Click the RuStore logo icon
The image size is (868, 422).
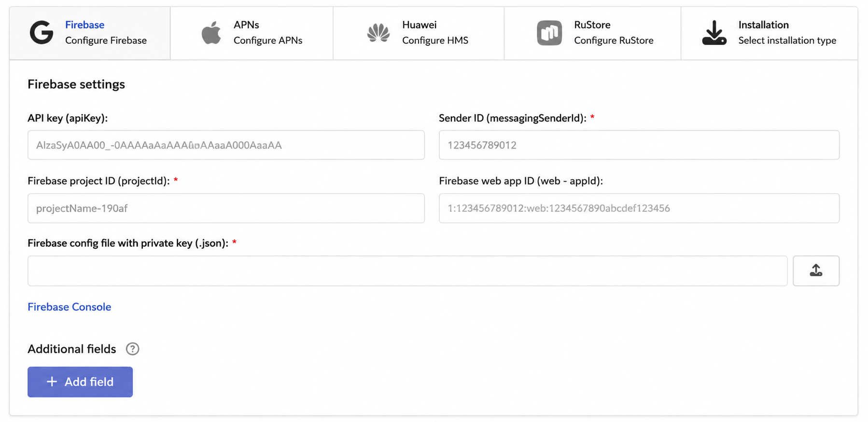549,33
